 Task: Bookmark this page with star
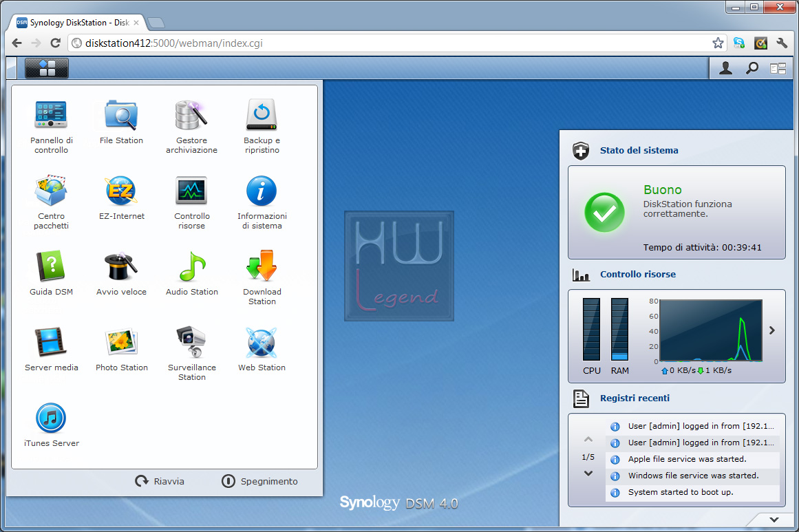tap(718, 43)
